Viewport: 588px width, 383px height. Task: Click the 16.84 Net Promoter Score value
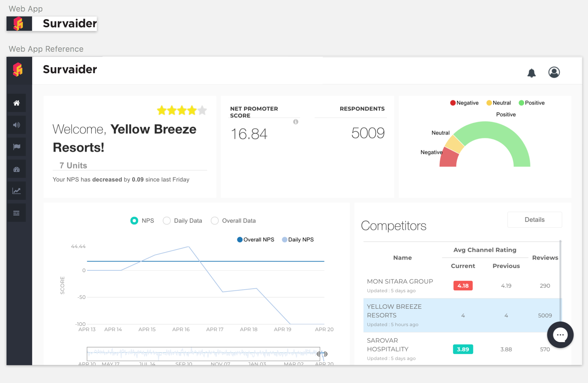pos(249,134)
